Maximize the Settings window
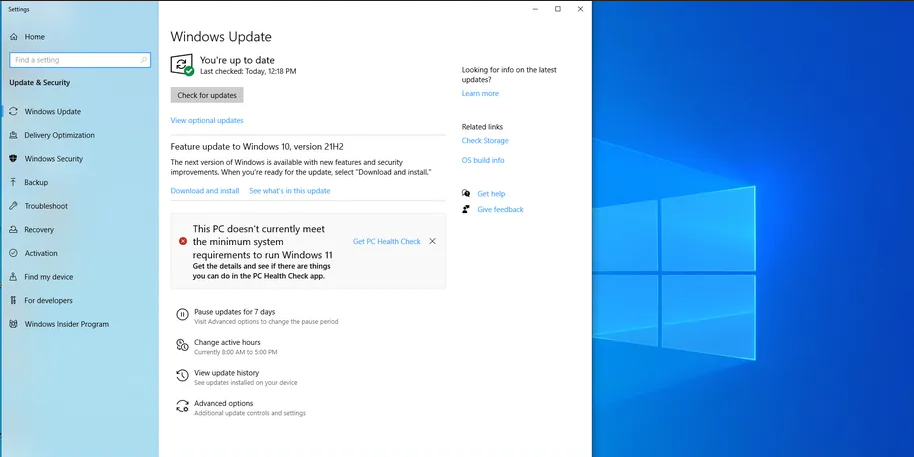Image resolution: width=914 pixels, height=457 pixels. click(x=558, y=9)
